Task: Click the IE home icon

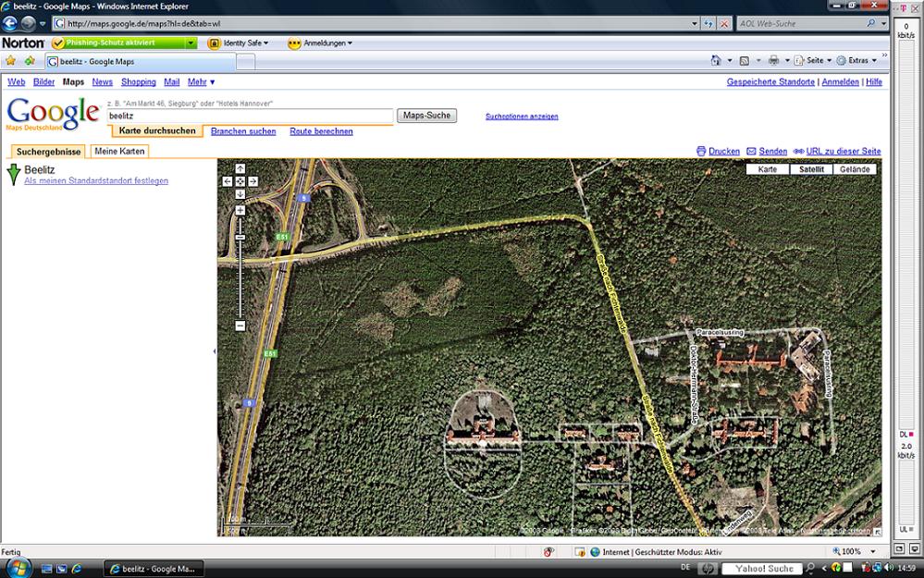Action: click(x=716, y=60)
